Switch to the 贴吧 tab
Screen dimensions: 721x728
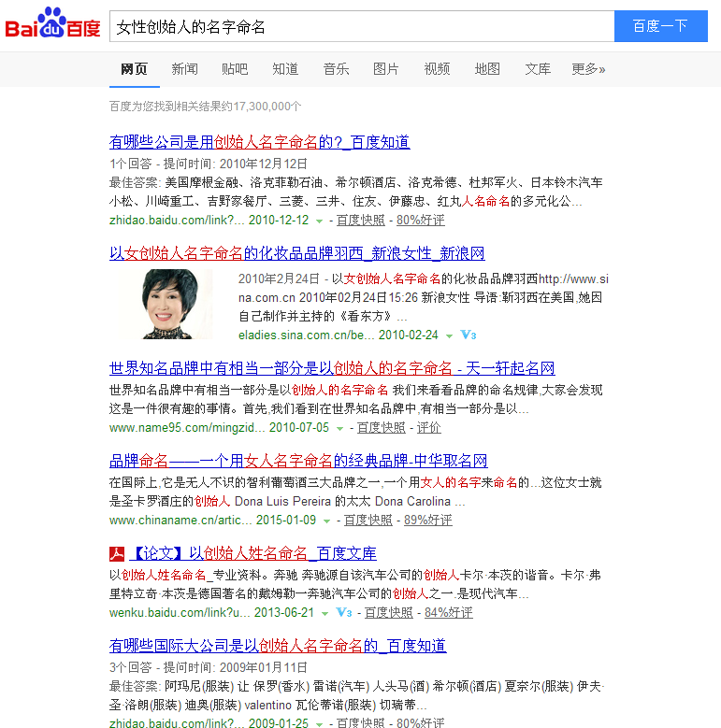point(235,69)
